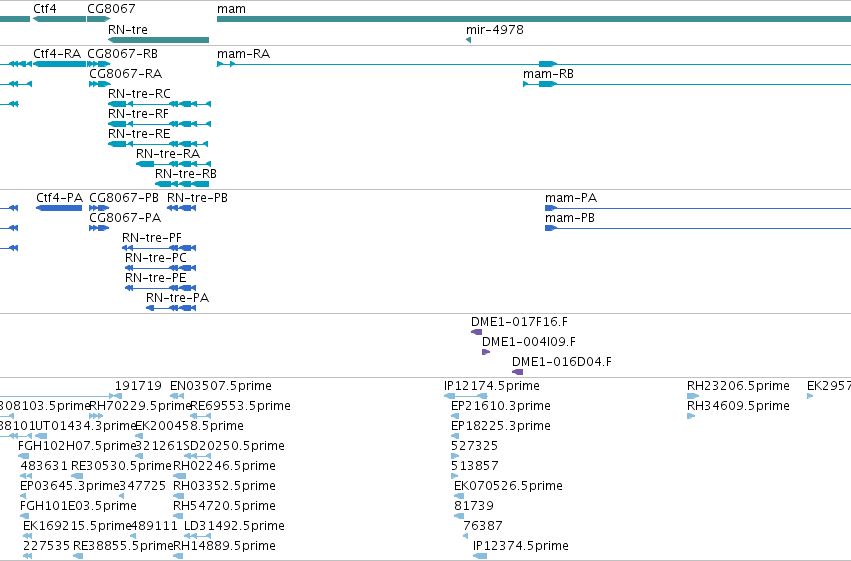Click the 489111 EST label
The image size is (851, 561).
(x=154, y=526)
